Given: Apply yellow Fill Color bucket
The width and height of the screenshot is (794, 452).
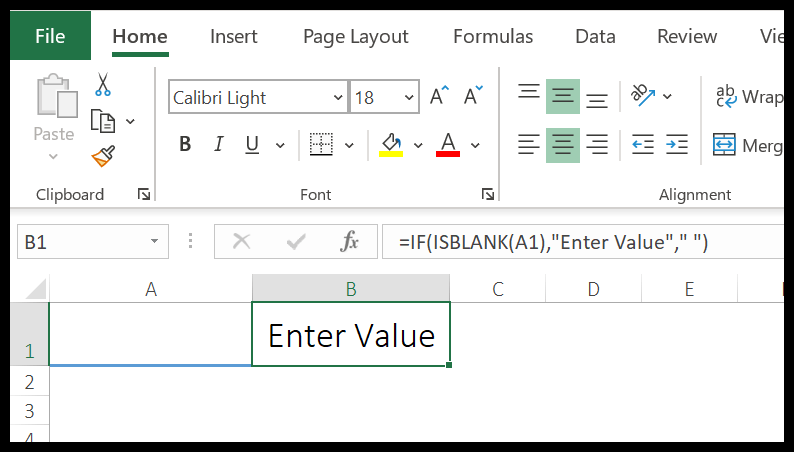Looking at the screenshot, I should click(x=391, y=145).
